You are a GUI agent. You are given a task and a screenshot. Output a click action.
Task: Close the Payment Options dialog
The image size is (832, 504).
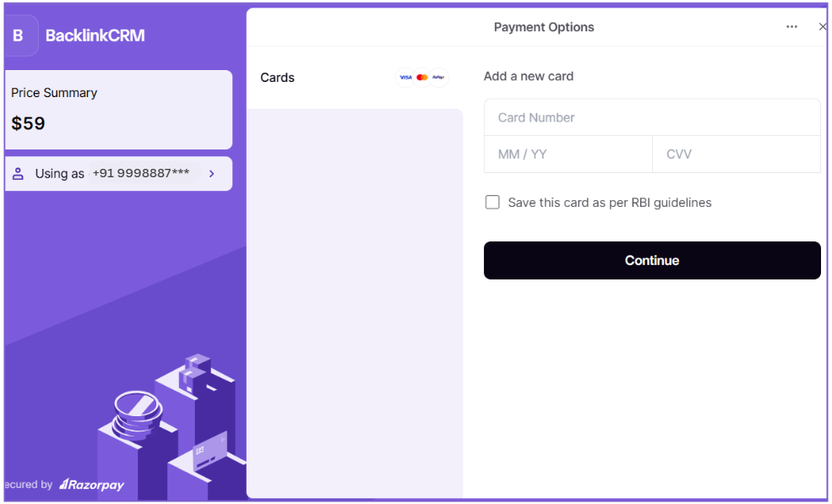point(823,27)
